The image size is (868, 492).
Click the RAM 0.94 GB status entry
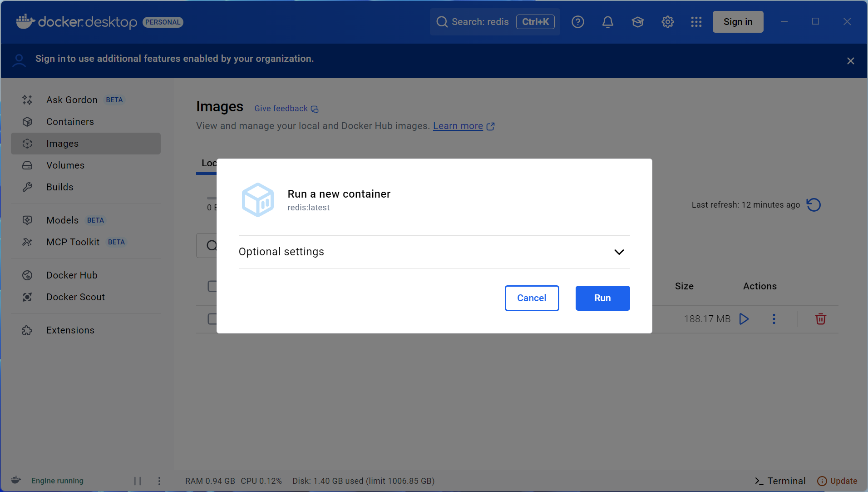click(210, 481)
